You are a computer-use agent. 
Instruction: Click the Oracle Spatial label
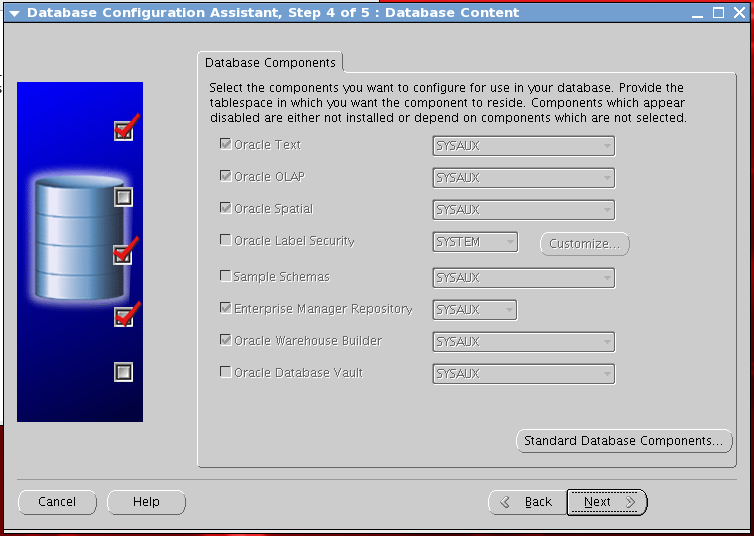(274, 209)
